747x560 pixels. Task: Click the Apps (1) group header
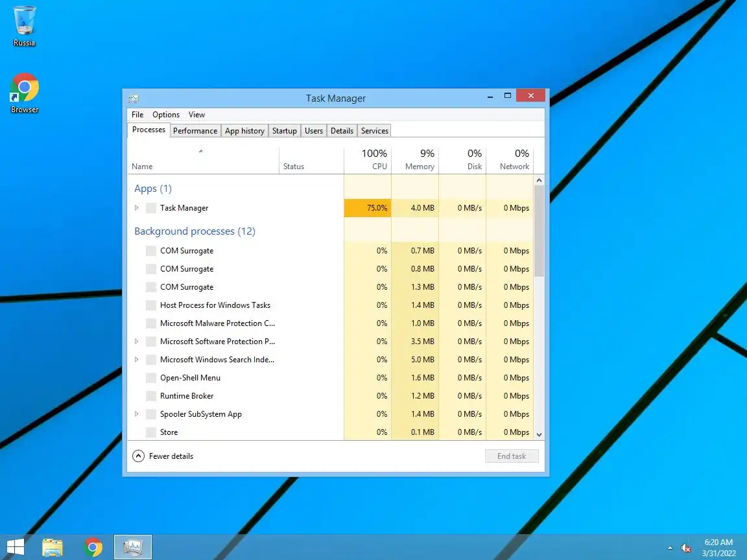coord(153,189)
